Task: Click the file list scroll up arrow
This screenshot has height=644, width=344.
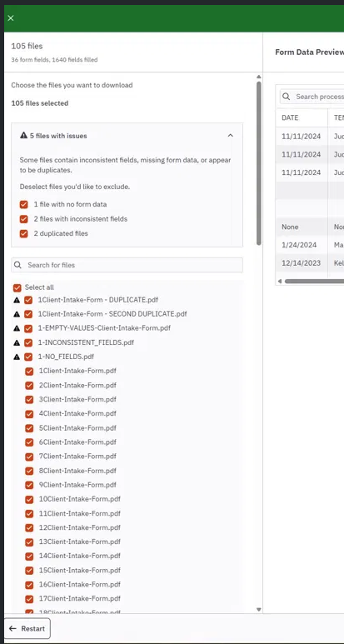Action: point(258,77)
